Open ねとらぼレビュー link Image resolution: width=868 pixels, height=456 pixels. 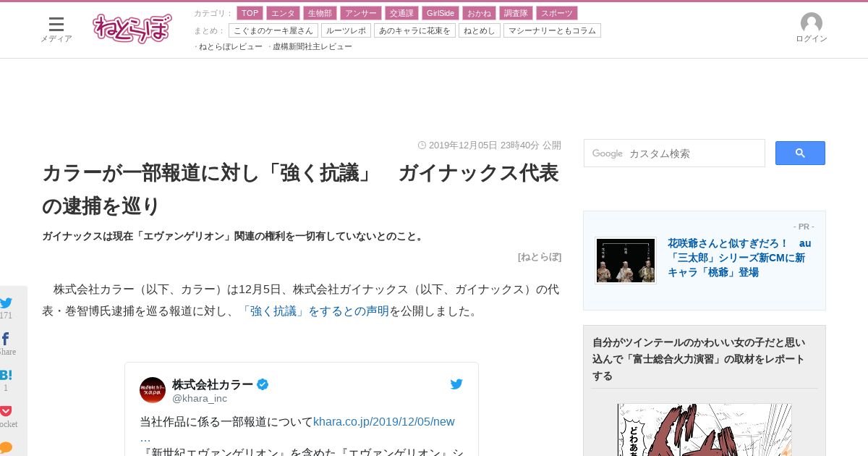tap(231, 46)
